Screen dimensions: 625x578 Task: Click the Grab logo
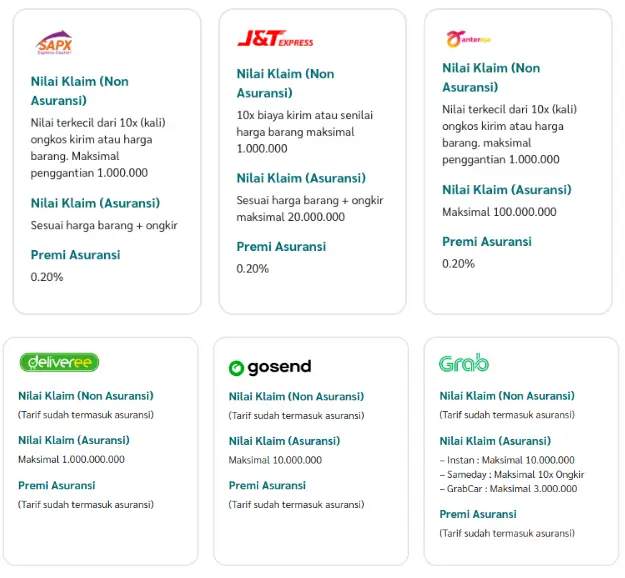click(464, 363)
